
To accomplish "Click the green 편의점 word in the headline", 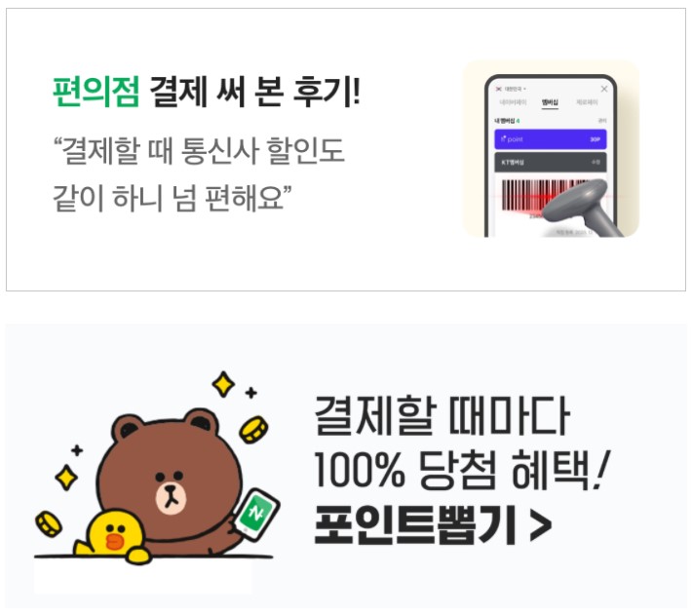I will pyautogui.click(x=96, y=92).
